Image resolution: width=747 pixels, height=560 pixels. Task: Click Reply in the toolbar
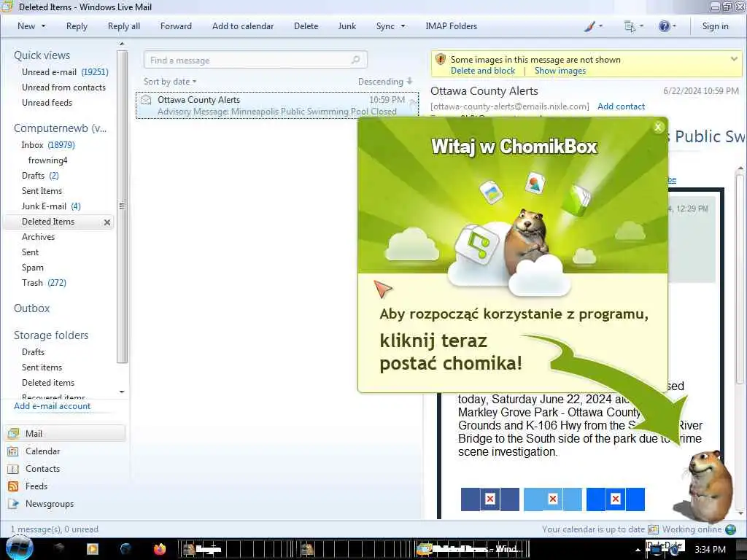coord(77,26)
